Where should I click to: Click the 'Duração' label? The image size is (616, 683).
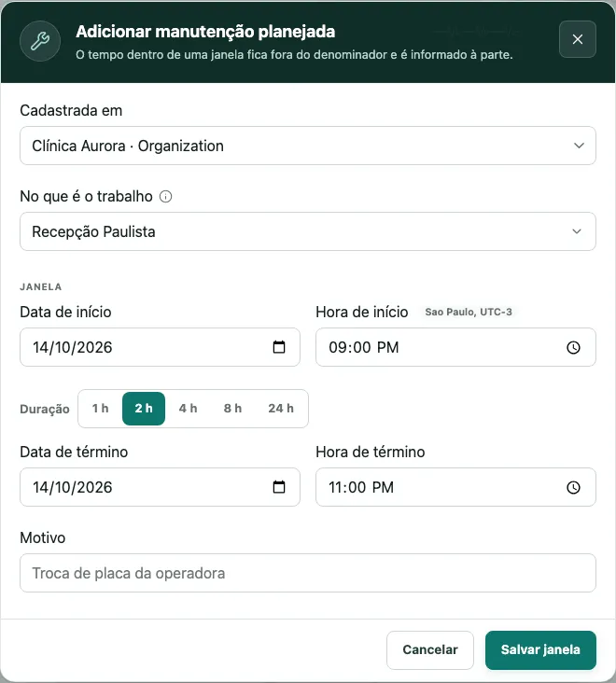45,409
